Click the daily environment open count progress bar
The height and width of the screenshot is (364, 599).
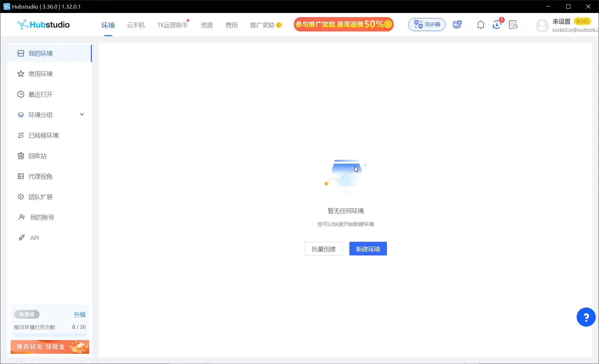point(50,335)
